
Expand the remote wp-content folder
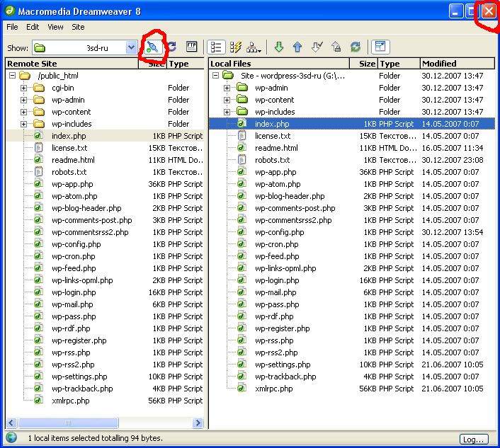pos(23,112)
